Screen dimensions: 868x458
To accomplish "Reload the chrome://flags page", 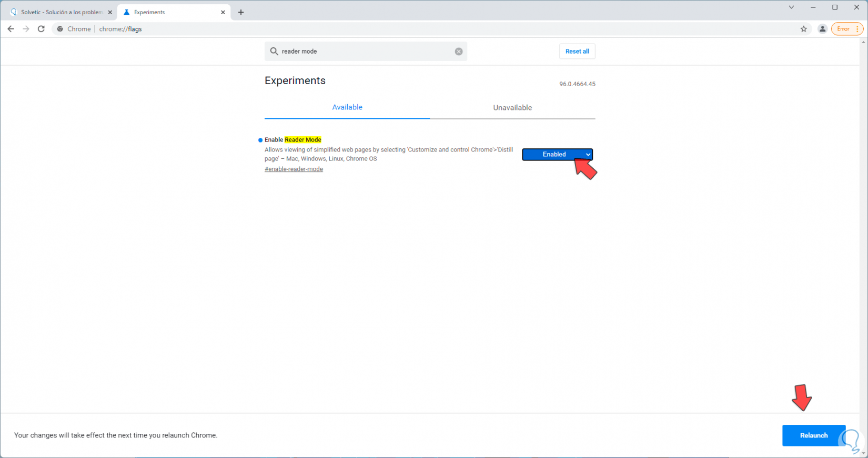I will click(x=41, y=29).
